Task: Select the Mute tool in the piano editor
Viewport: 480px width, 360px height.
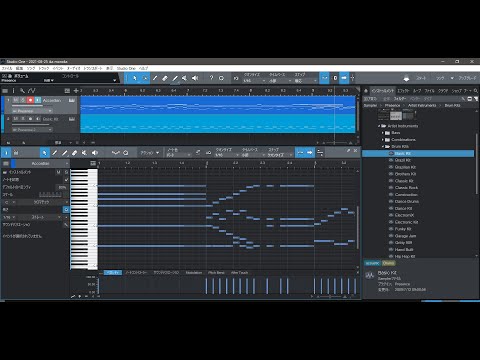Action: [85, 153]
